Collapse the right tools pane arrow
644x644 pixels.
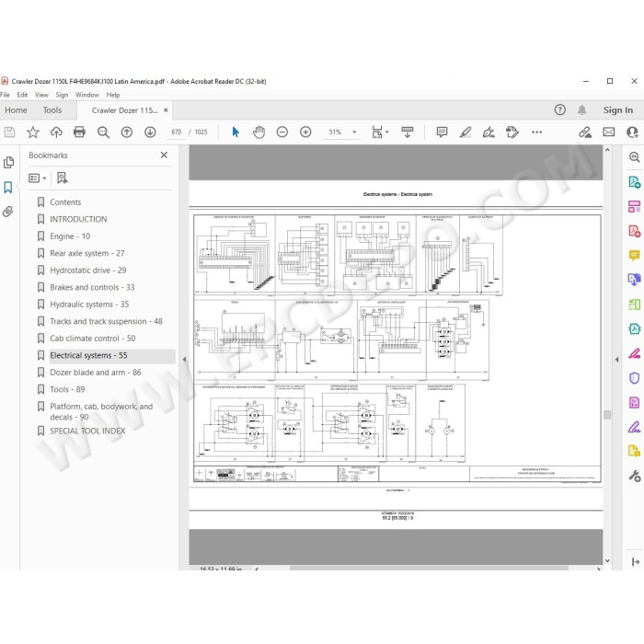[x=617, y=360]
